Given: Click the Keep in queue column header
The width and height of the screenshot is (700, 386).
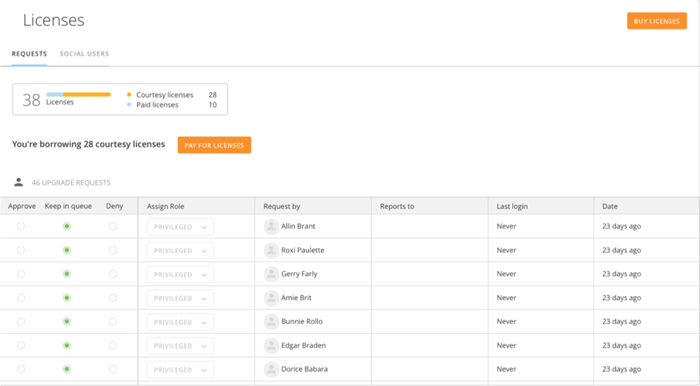Looking at the screenshot, I should (68, 206).
